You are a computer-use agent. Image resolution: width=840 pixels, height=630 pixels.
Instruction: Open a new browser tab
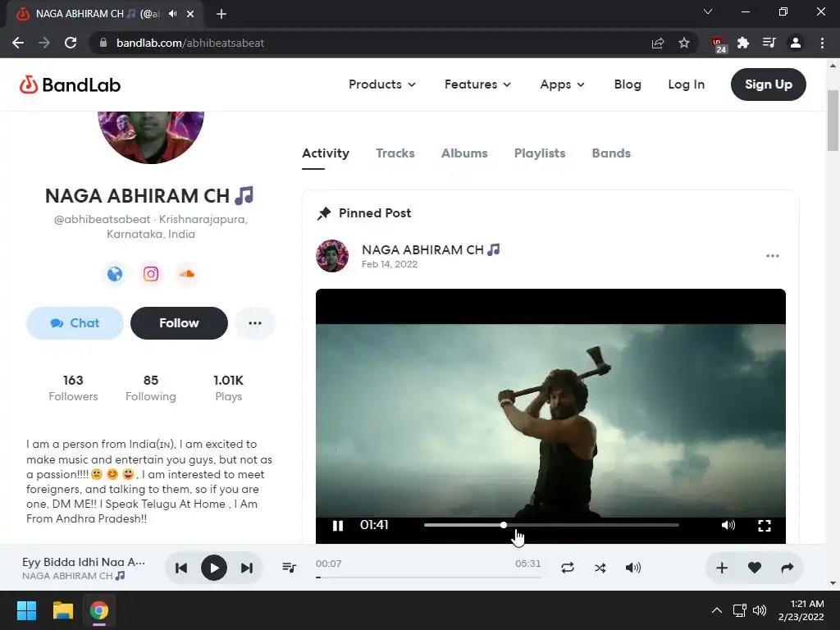coord(221,14)
